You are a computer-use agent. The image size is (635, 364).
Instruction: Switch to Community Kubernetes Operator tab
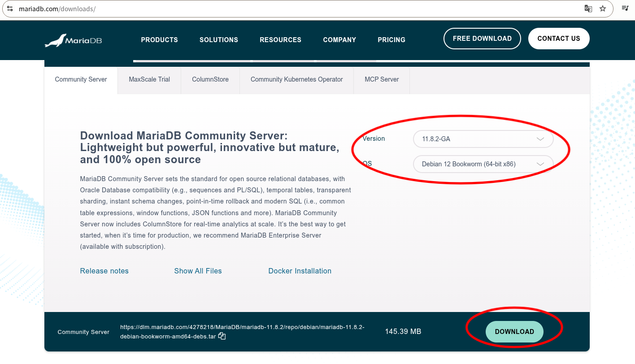(296, 80)
